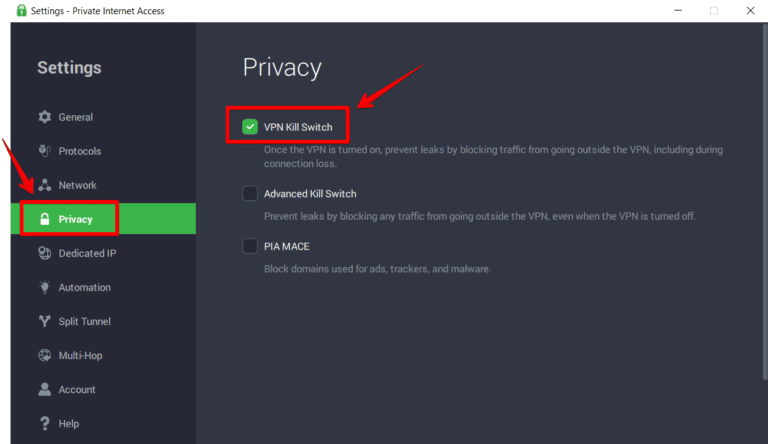Click the Account person icon
The height and width of the screenshot is (444, 768).
[44, 389]
